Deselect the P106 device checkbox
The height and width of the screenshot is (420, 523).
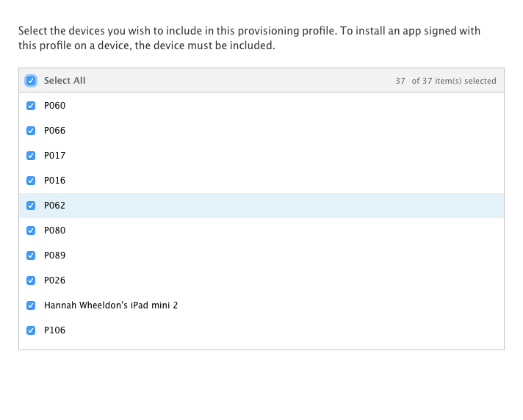[31, 330]
